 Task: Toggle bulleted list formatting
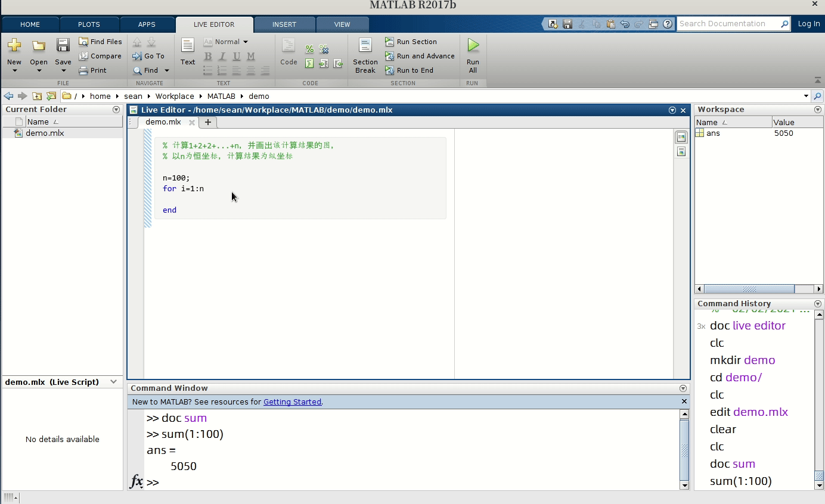(208, 70)
